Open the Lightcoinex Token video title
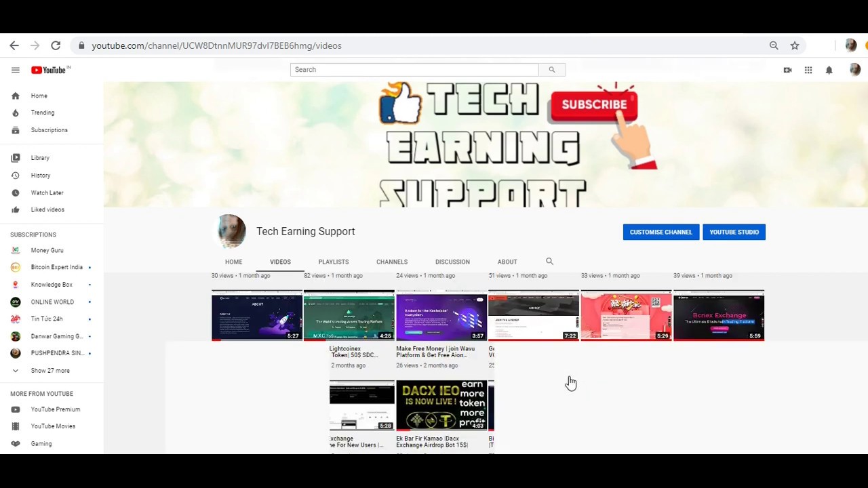Screen dimensions: 868x488 coord(355,352)
